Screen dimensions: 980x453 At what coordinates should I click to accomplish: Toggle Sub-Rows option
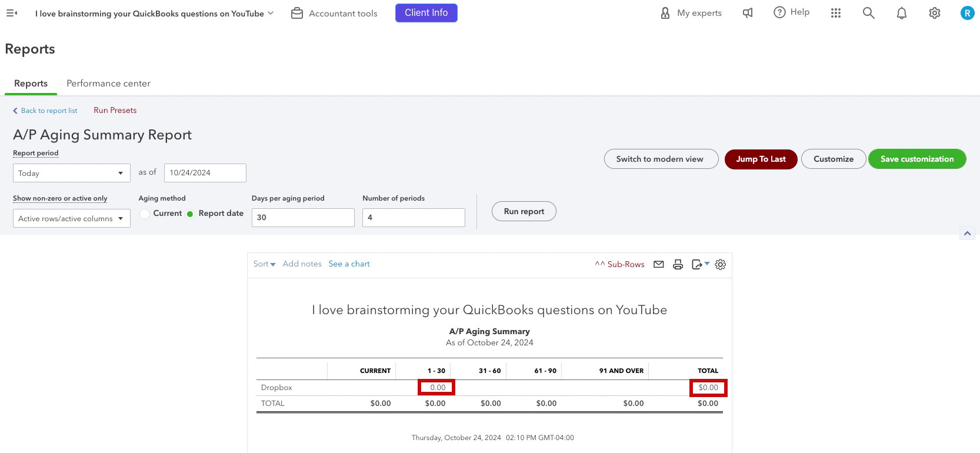[x=619, y=264]
